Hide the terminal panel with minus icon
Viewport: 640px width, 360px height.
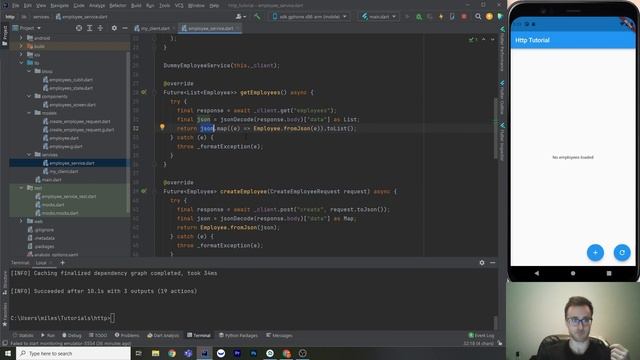tap(493, 263)
